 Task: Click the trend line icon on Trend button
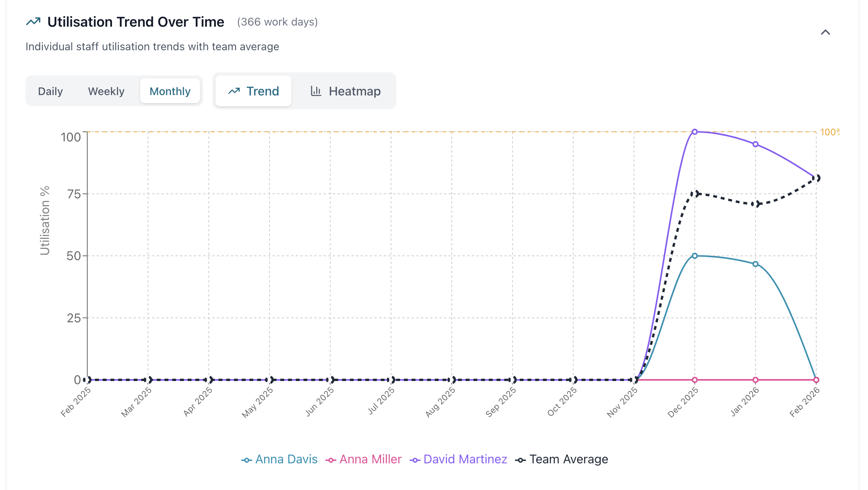(x=234, y=91)
